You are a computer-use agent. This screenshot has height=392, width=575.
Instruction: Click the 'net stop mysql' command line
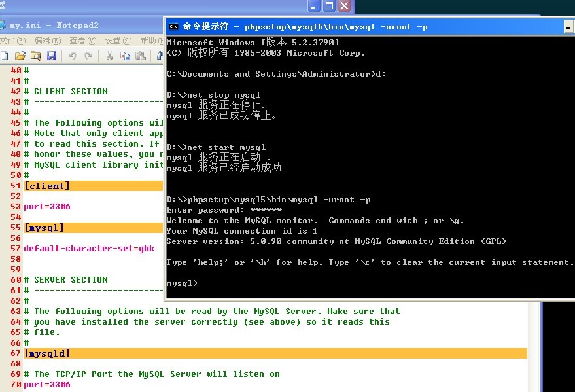[213, 95]
